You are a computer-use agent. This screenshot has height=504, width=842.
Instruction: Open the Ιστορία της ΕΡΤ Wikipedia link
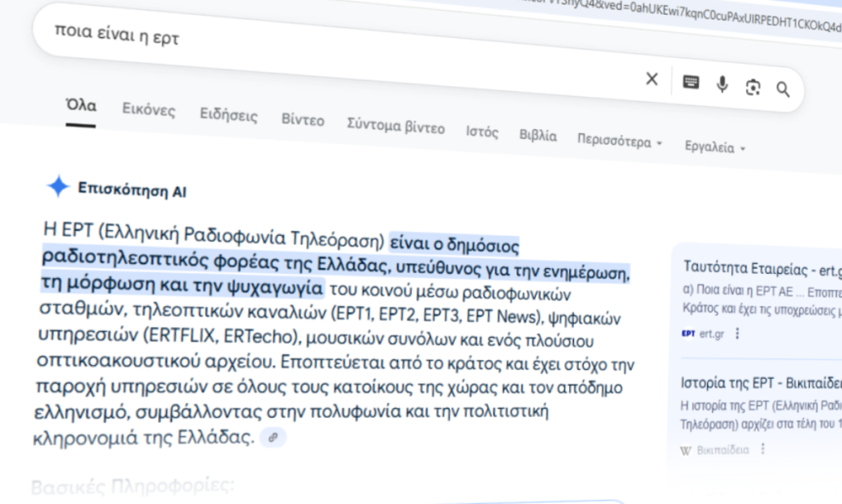(761, 383)
